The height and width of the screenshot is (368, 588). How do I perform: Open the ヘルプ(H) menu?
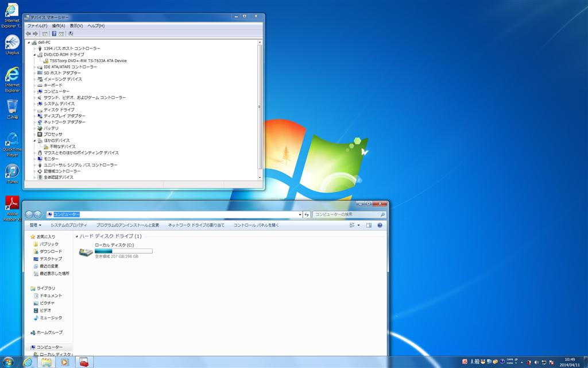point(96,26)
